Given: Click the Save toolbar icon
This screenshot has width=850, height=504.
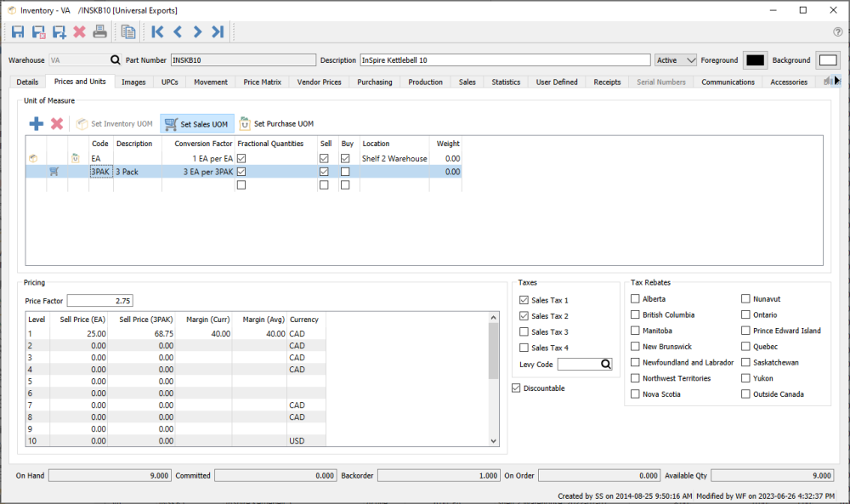Looking at the screenshot, I should coord(18,32).
